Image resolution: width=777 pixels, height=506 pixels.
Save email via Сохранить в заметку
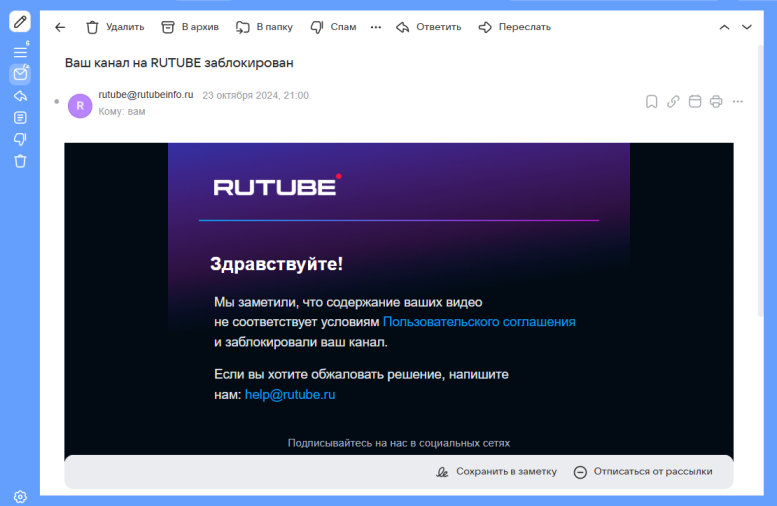[497, 472]
